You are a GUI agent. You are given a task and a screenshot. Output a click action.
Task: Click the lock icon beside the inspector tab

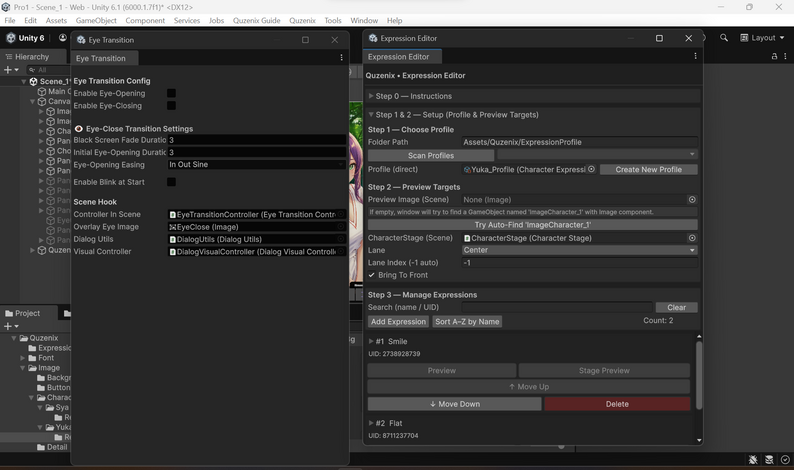(774, 56)
